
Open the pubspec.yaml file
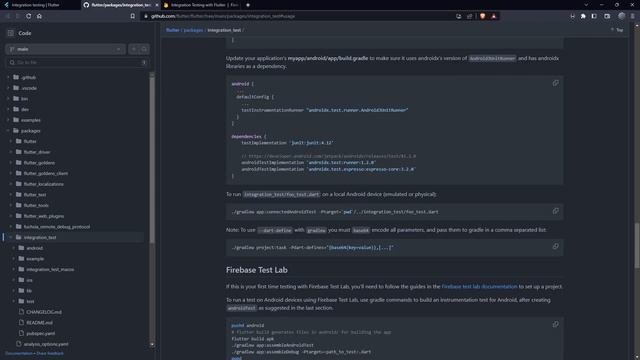40,333
